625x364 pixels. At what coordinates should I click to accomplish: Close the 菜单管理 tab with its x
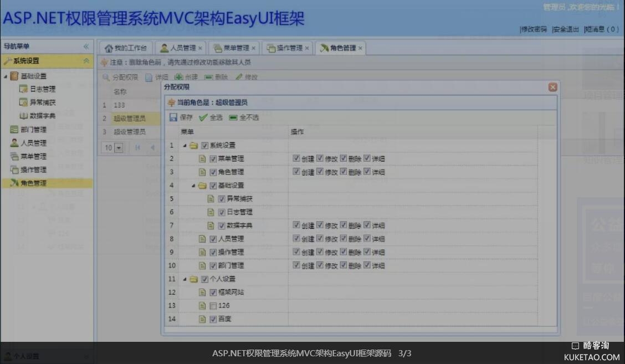click(x=254, y=48)
